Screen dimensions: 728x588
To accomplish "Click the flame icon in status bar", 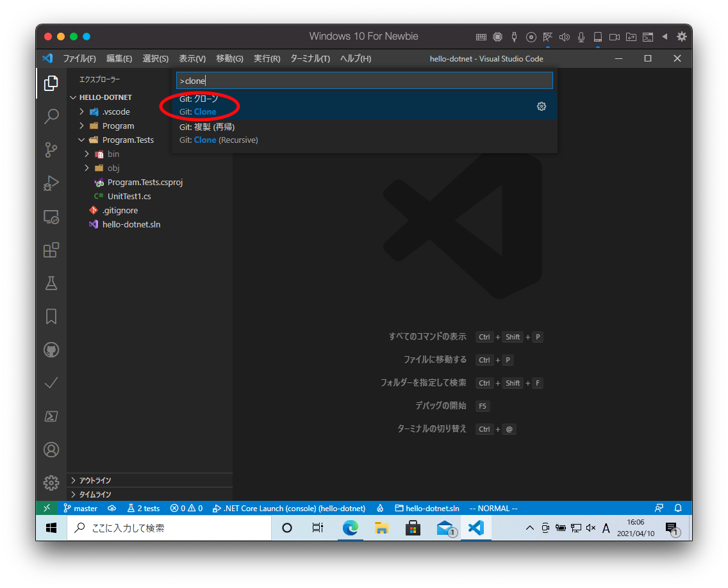I will click(380, 508).
